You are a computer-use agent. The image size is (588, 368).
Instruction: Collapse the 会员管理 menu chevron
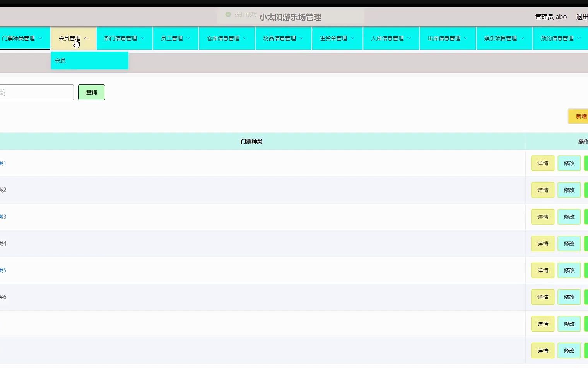tap(86, 38)
